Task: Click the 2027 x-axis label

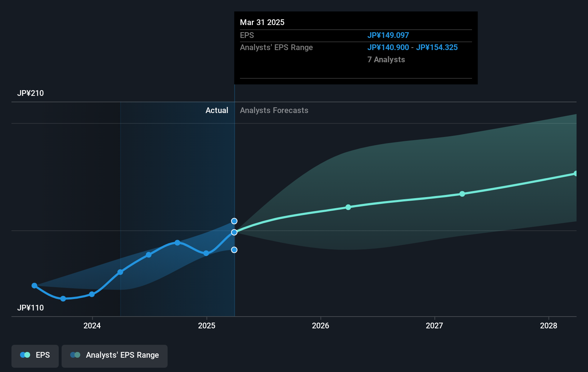Action: click(434, 325)
